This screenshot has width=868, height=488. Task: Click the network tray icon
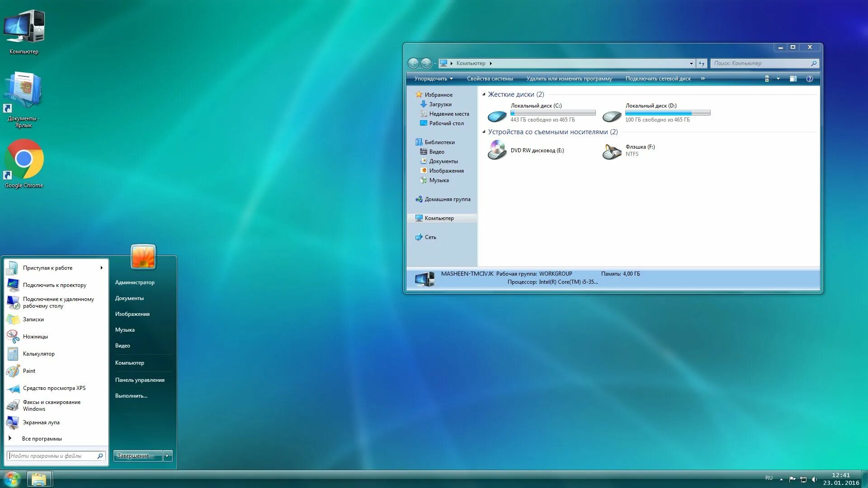click(803, 479)
